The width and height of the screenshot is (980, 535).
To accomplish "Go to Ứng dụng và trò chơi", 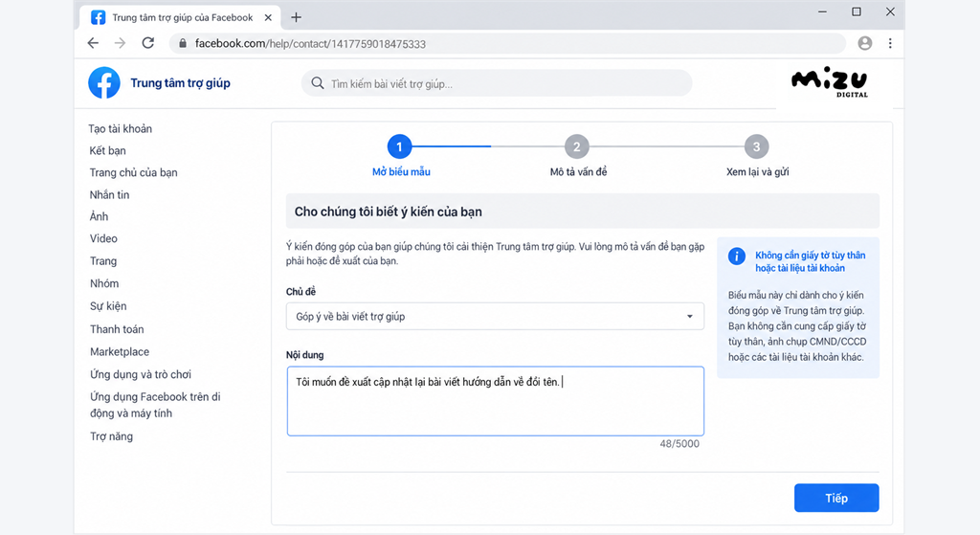I will click(x=140, y=374).
